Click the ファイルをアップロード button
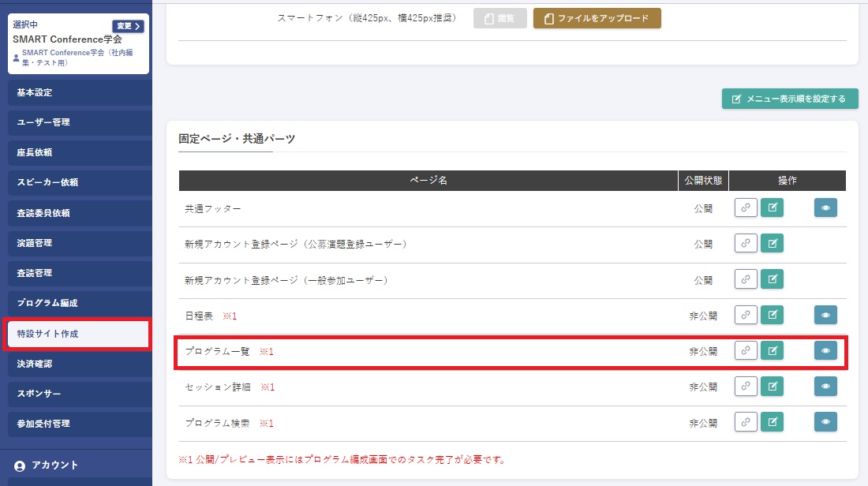This screenshot has width=868, height=486. tap(597, 18)
